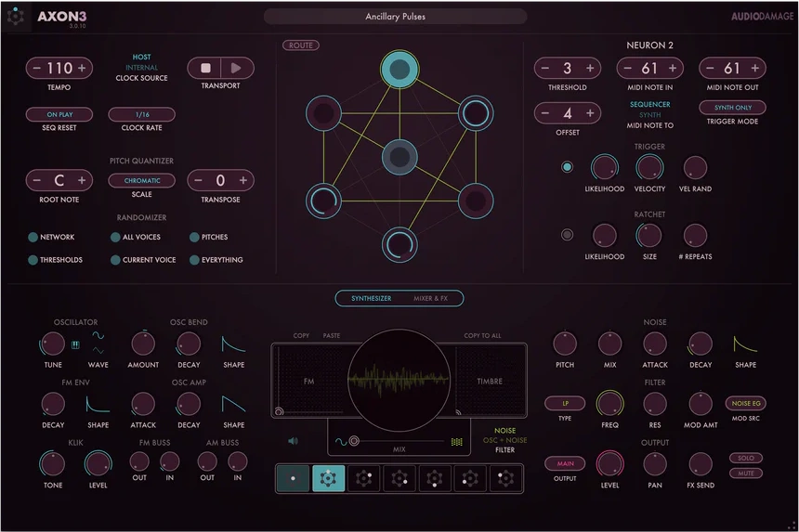Screen dimensions: 799x532
Task: Set MIDI note destination to SYNTH
Action: coord(649,115)
